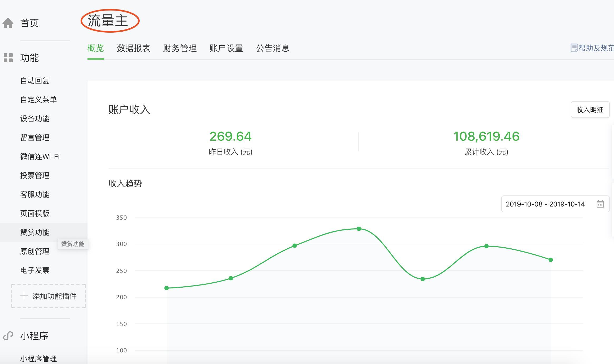Switch to the 财务管理 tab

pos(180,48)
